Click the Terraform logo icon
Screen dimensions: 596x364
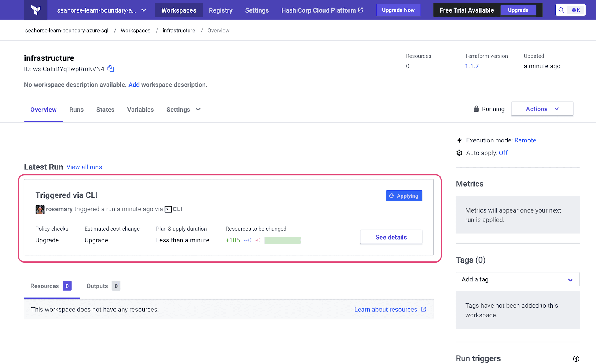(36, 10)
